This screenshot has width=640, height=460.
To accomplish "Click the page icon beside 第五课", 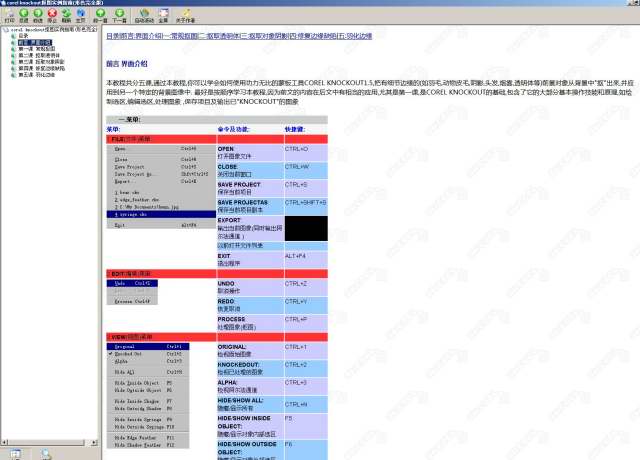I will [x=13, y=75].
